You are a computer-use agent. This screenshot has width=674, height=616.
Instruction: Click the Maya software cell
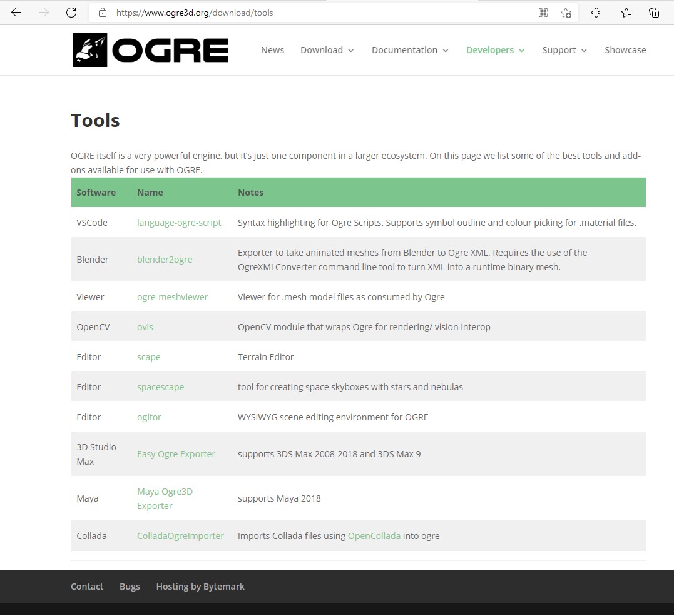87,498
